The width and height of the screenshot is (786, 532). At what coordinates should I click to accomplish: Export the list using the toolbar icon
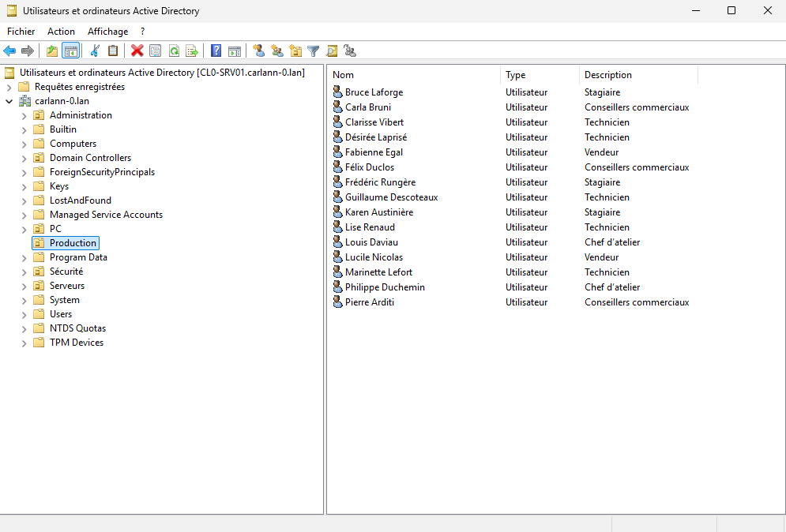192,51
